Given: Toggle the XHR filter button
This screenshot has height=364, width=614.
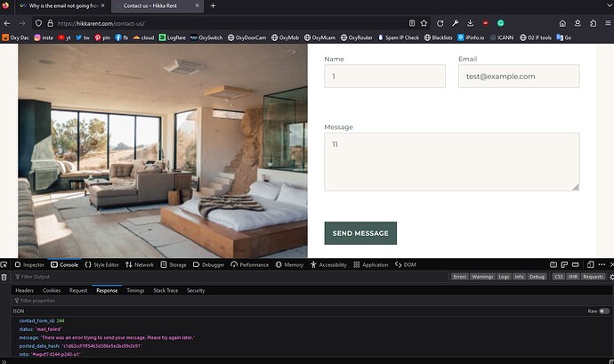Looking at the screenshot, I should coord(572,277).
